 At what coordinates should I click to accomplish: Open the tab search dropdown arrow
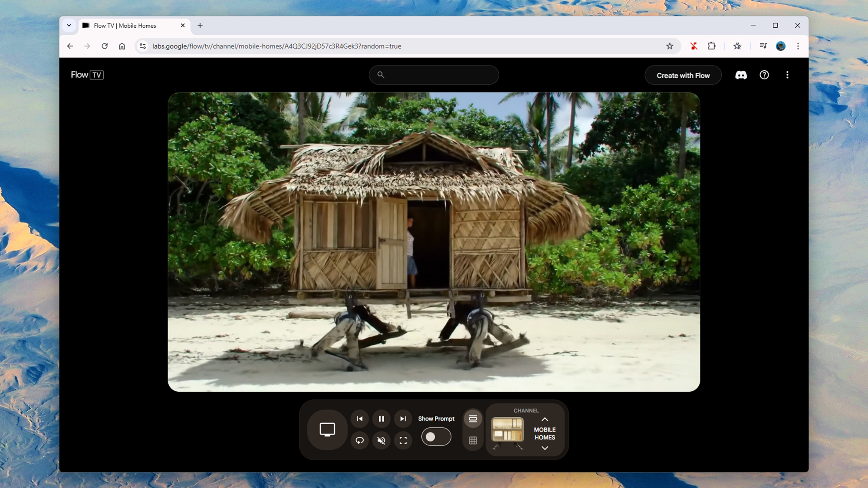tap(69, 26)
